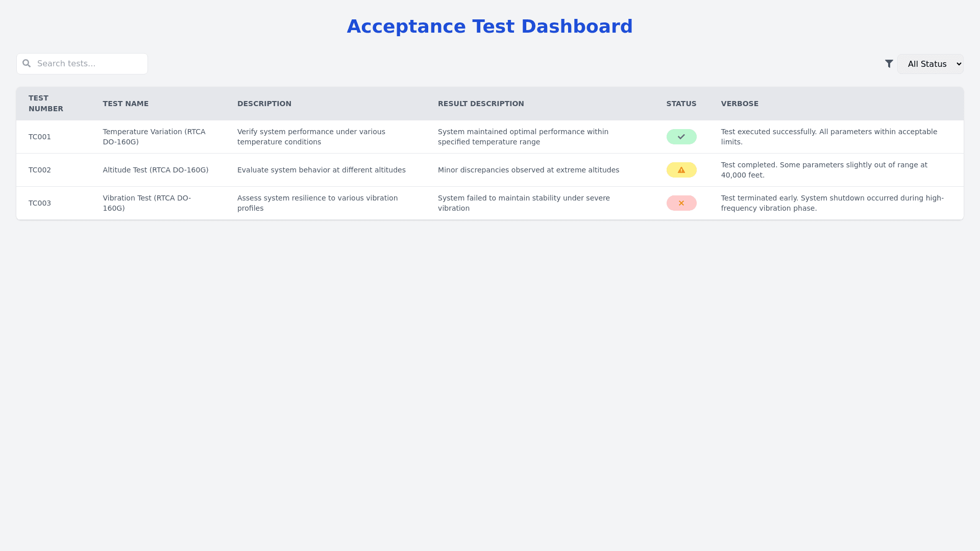Viewport: 980px width, 551px height.
Task: Click the red X failed status badge
Action: [681, 203]
